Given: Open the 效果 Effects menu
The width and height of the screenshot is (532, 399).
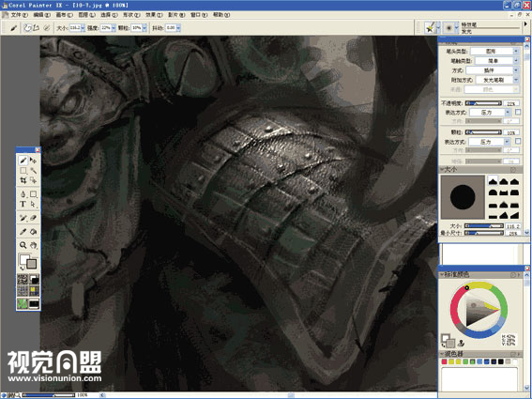Looking at the screenshot, I should (x=154, y=15).
